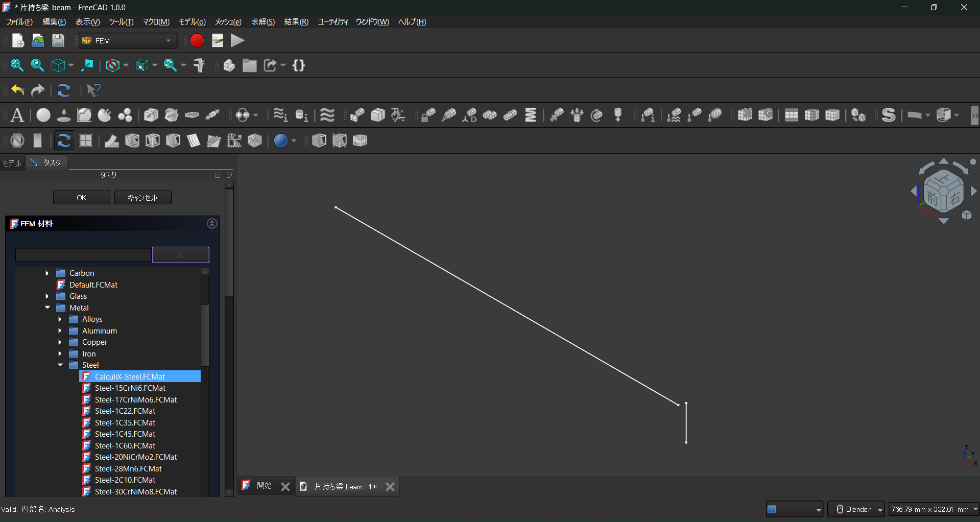
Task: Expand the Aluminum folder
Action: coord(60,331)
